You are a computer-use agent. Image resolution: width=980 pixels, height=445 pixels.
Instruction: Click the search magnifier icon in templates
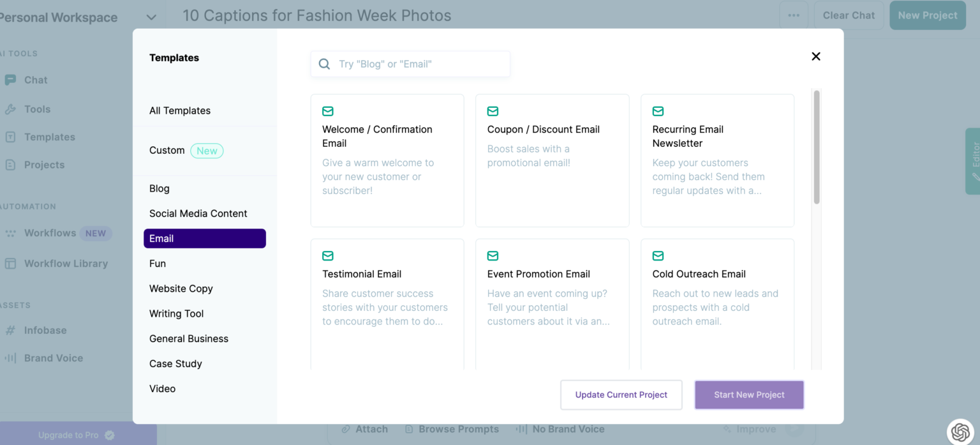click(x=324, y=64)
